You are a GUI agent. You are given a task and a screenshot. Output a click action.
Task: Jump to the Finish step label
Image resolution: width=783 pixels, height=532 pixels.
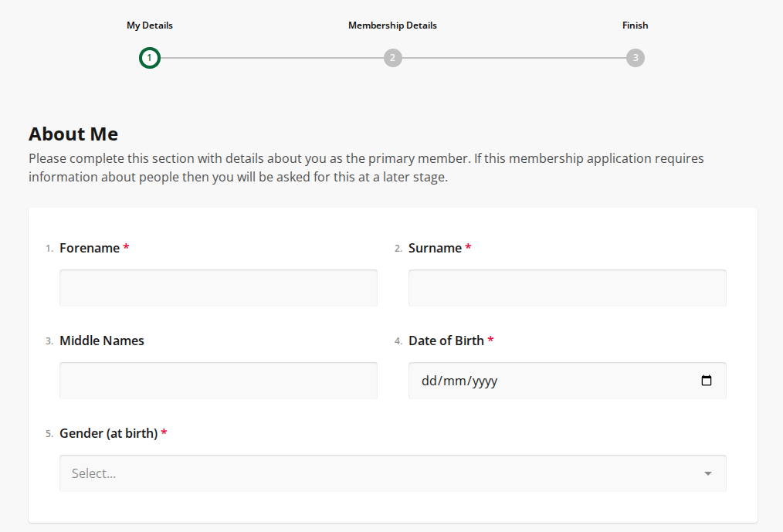click(x=635, y=25)
